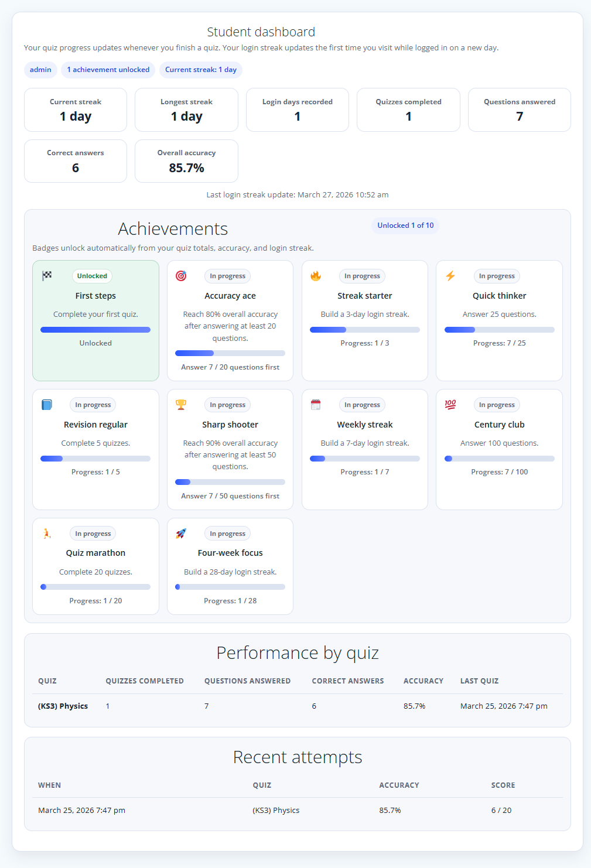Click the 100 icon on Century club
The width and height of the screenshot is (591, 868).
(x=450, y=405)
